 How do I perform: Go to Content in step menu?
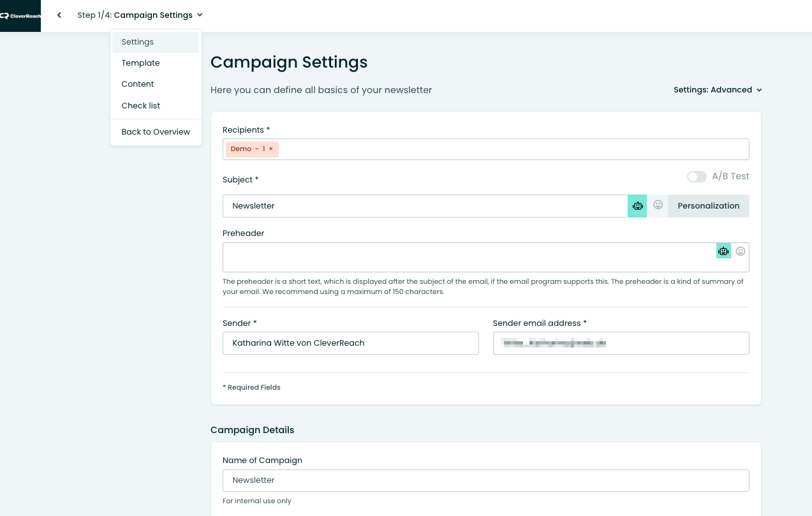pos(138,84)
